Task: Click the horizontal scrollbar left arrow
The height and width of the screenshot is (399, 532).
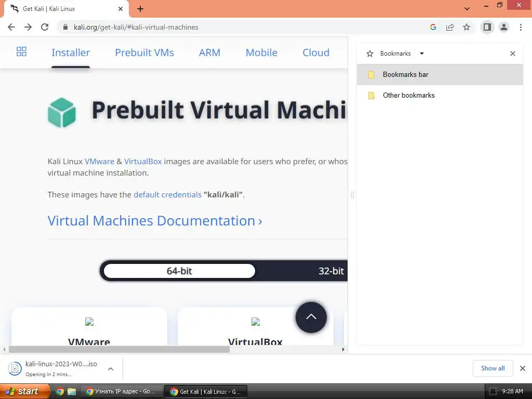Action: coord(4,350)
